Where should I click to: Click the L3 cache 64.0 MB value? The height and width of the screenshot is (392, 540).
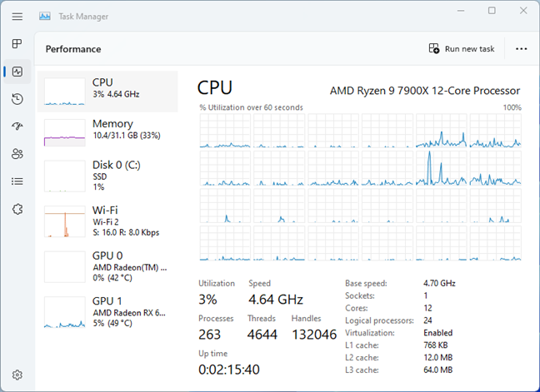pyautogui.click(x=438, y=370)
